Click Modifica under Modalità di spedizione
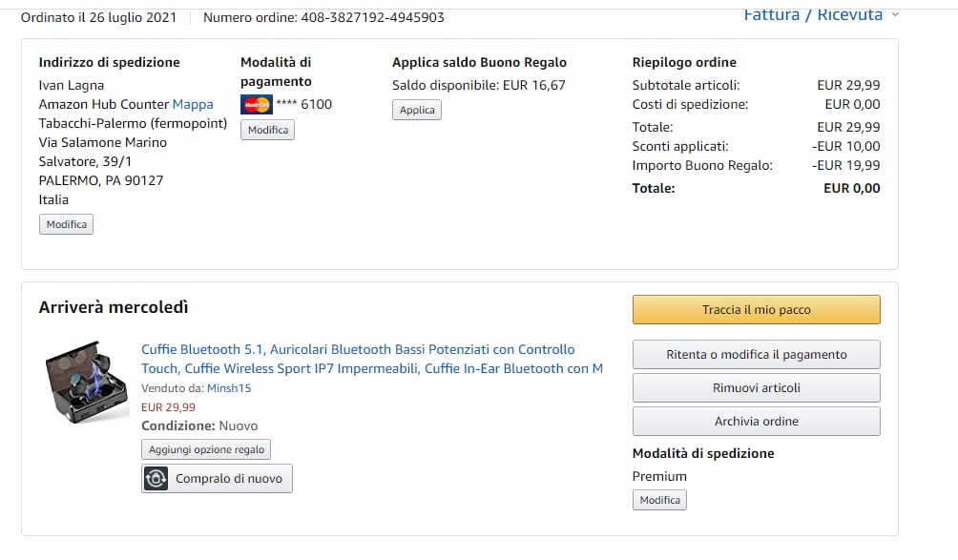This screenshot has height=560, width=958. point(659,500)
